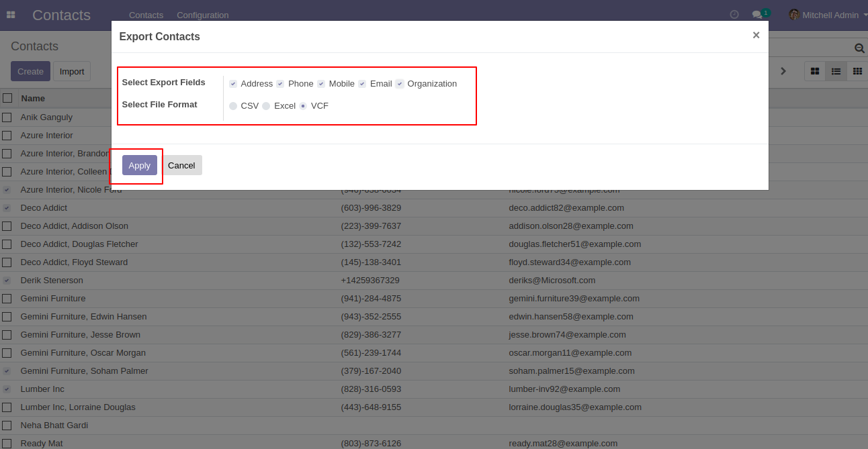Go to next page arrow
Image resolution: width=868 pixels, height=449 pixels.
783,71
